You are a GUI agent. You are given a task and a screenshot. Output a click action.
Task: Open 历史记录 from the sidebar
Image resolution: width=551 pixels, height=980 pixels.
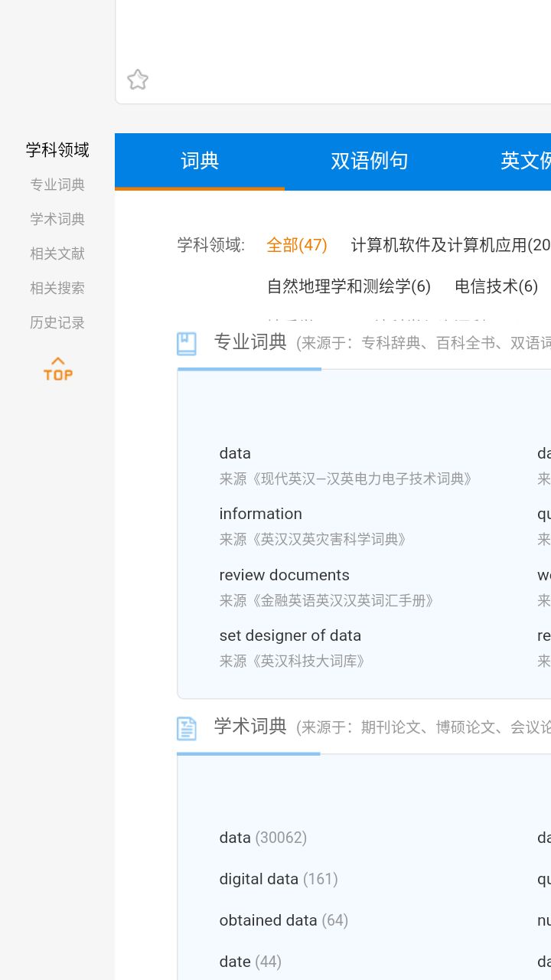point(56,322)
